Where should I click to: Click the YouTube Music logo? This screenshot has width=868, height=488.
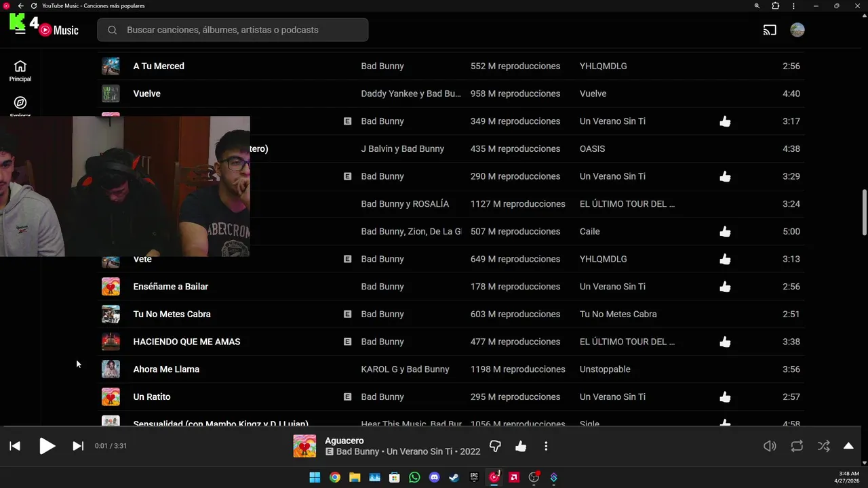click(59, 30)
